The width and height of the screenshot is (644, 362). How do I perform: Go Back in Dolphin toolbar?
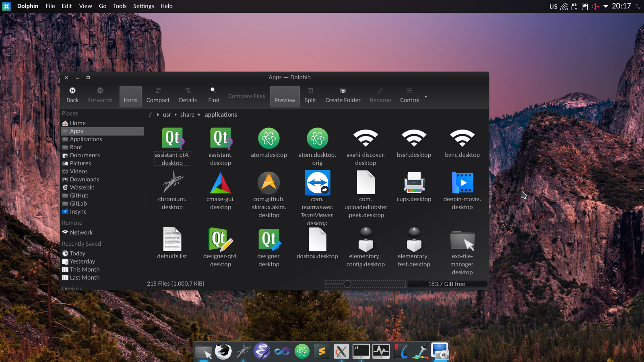click(72, 96)
